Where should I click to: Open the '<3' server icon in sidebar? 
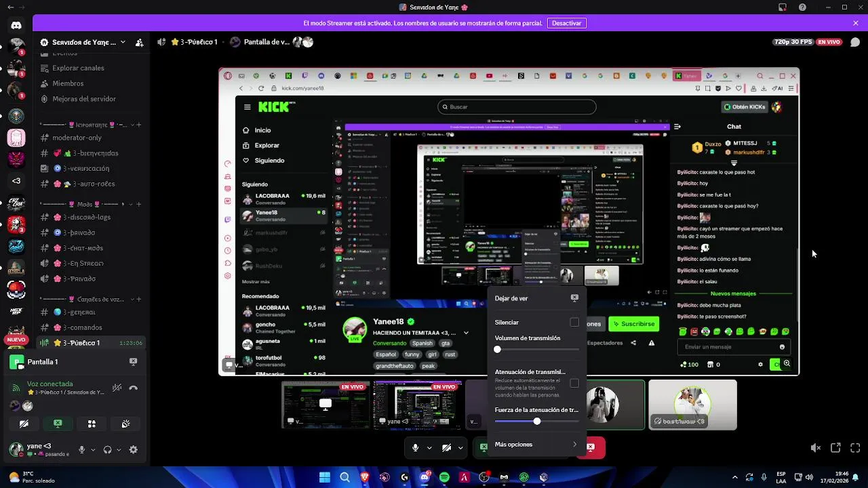click(16, 180)
